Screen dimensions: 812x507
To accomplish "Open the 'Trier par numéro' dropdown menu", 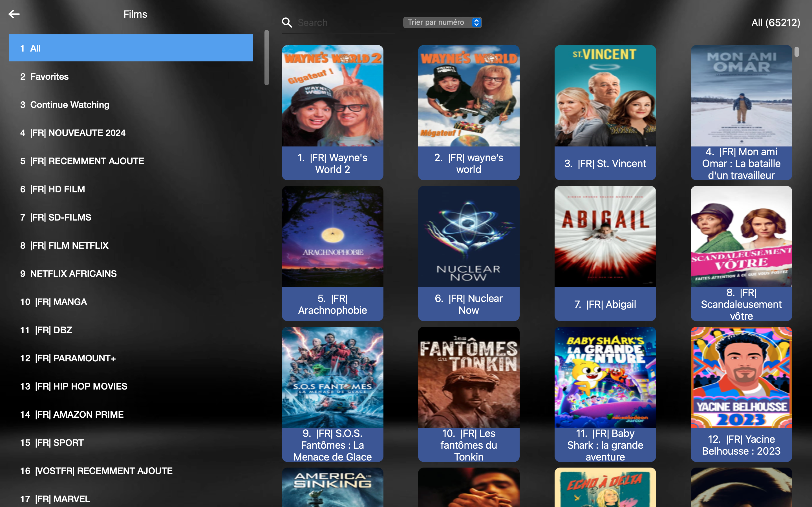I will click(x=443, y=23).
